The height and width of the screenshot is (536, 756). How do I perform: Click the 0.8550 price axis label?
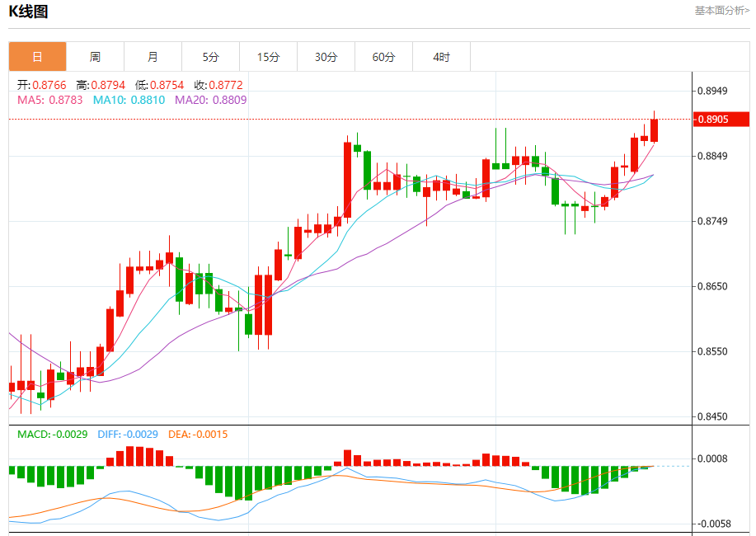(712, 351)
